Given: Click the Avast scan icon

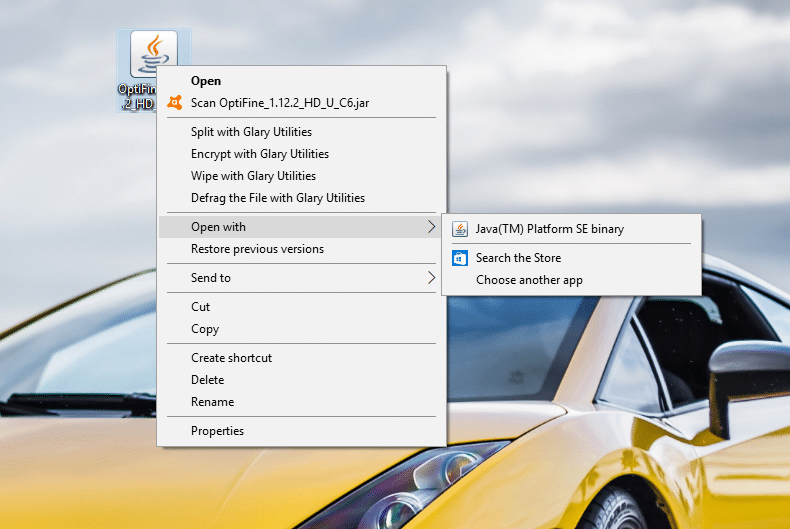Looking at the screenshot, I should (175, 103).
